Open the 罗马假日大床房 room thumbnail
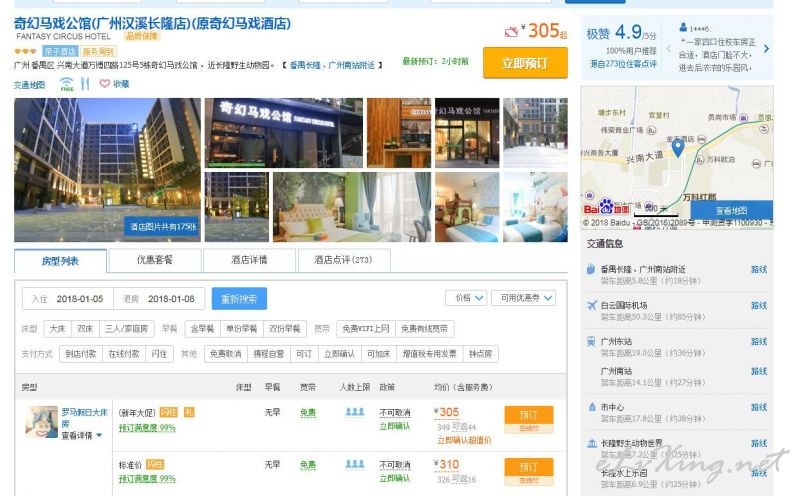Screen dimensions: 800x496 pos(42,421)
